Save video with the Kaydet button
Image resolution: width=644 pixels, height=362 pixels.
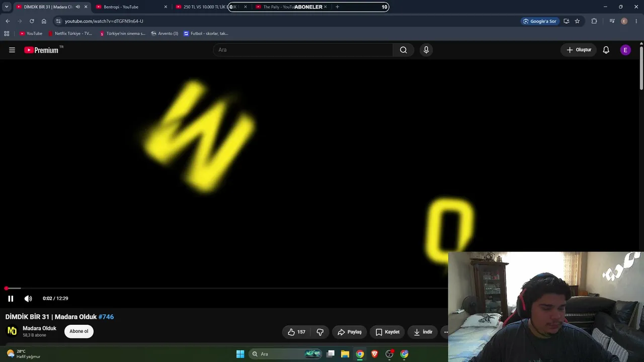[x=387, y=332]
